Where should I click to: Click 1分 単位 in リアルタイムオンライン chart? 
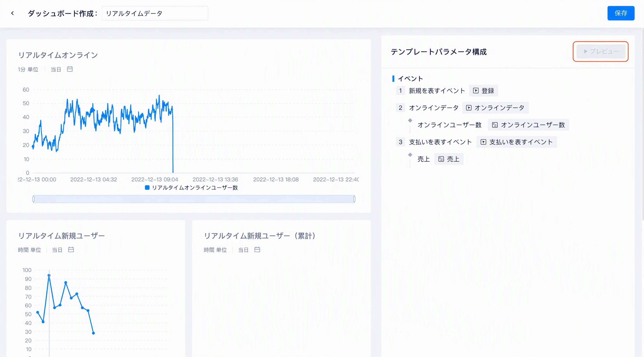[28, 69]
